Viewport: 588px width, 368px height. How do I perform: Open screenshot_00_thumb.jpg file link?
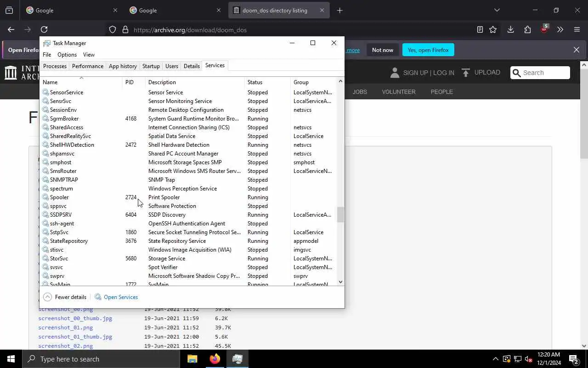click(x=75, y=318)
